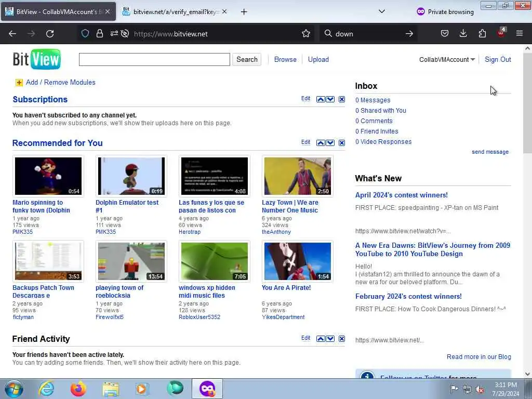Open the Lazy Town video thumbnail

click(x=298, y=176)
